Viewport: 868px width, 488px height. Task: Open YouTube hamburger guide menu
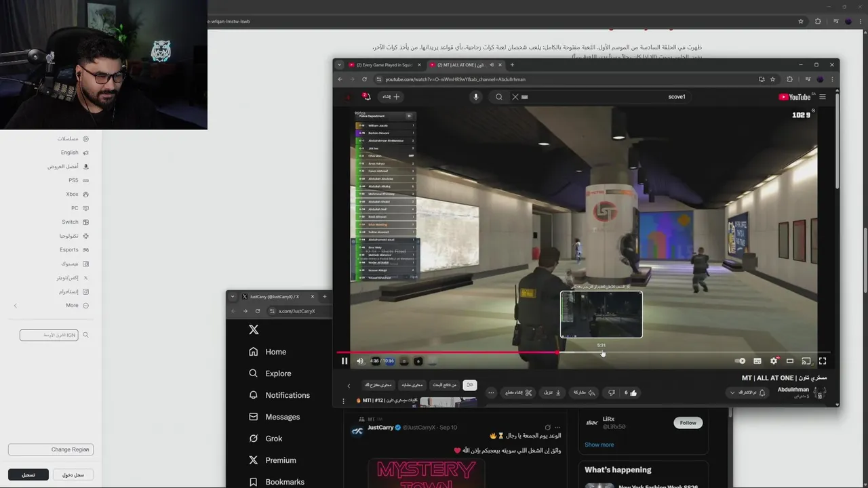[823, 97]
